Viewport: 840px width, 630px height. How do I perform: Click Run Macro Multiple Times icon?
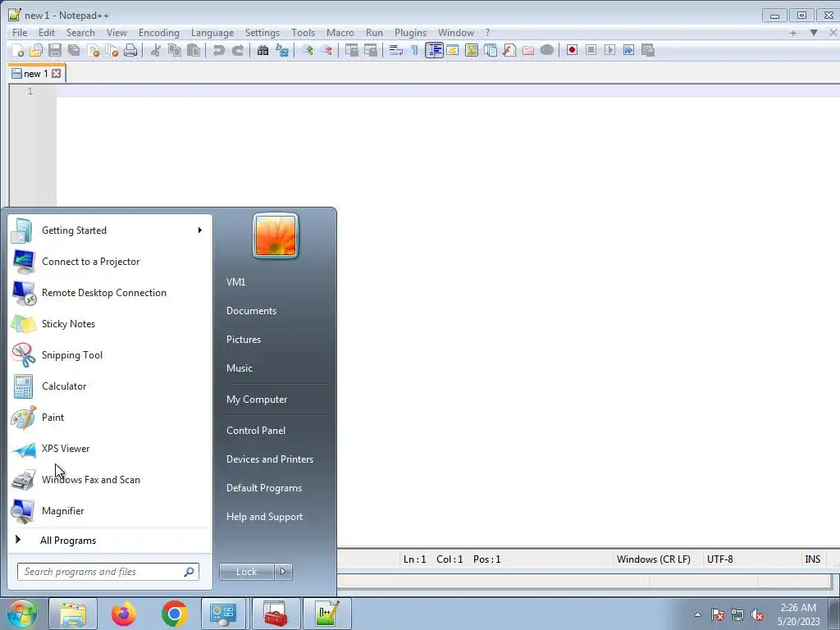coord(628,50)
